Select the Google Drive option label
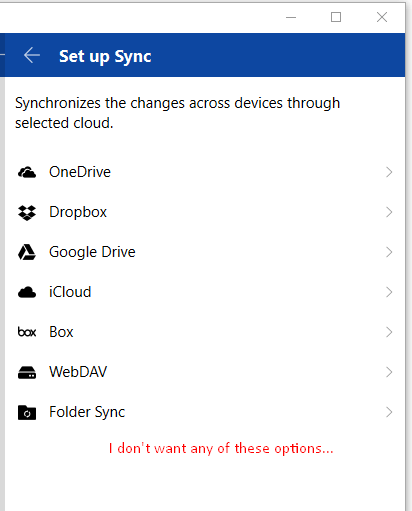 click(92, 252)
